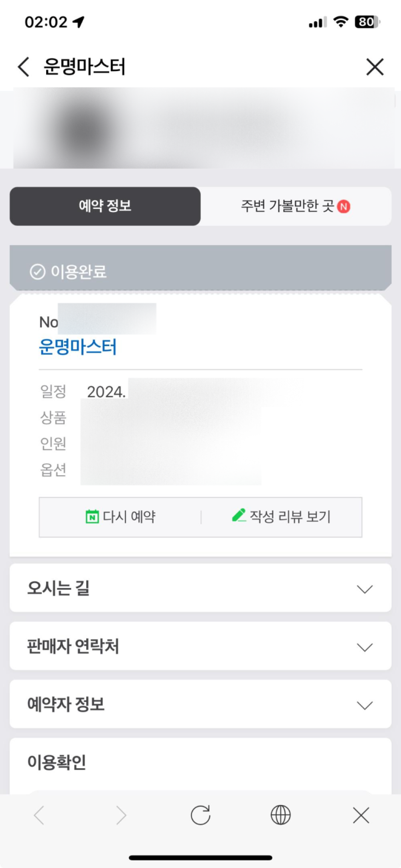Expand the 판매자 연락처 section

pyautogui.click(x=365, y=647)
